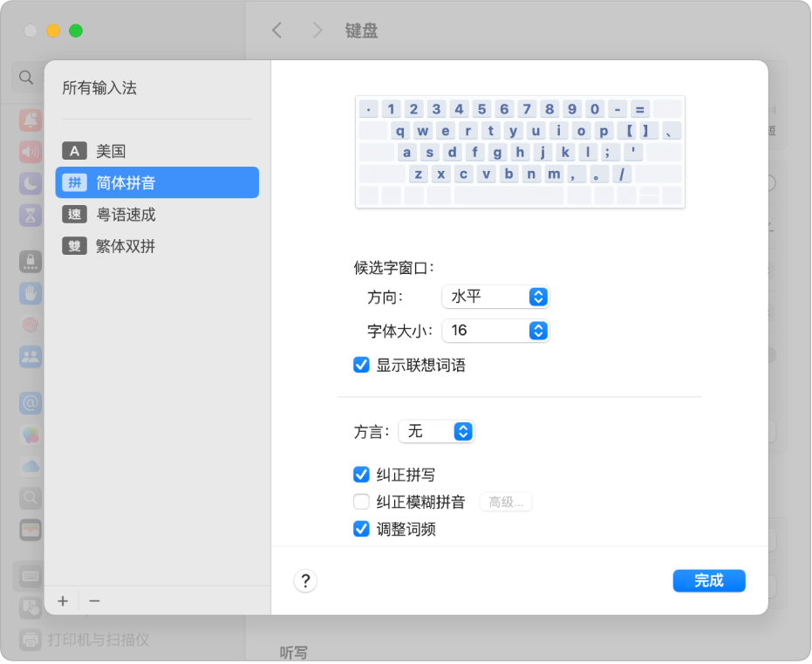The width and height of the screenshot is (812, 664).
Task: Open the 方向 dropdown showing 水平
Action: (x=495, y=297)
